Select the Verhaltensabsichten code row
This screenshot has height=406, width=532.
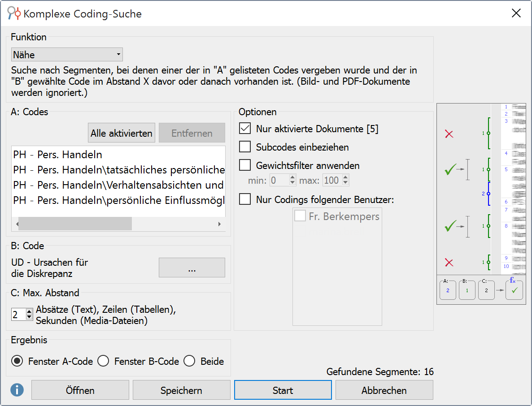118,185
